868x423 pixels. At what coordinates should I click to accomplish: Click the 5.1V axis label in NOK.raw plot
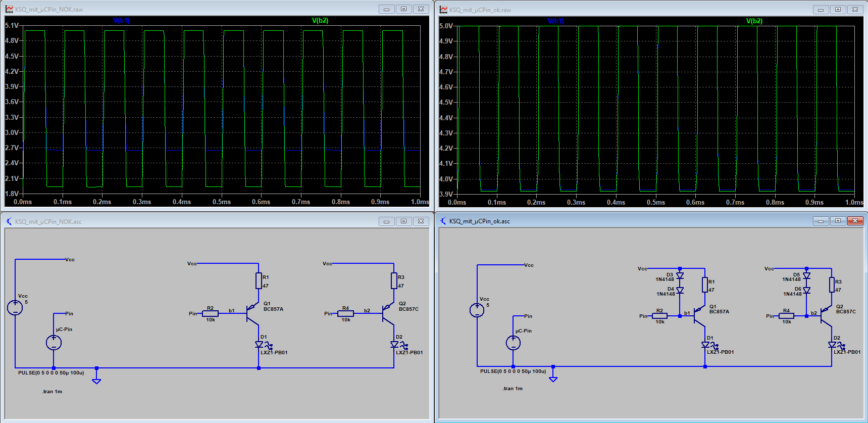click(12, 25)
